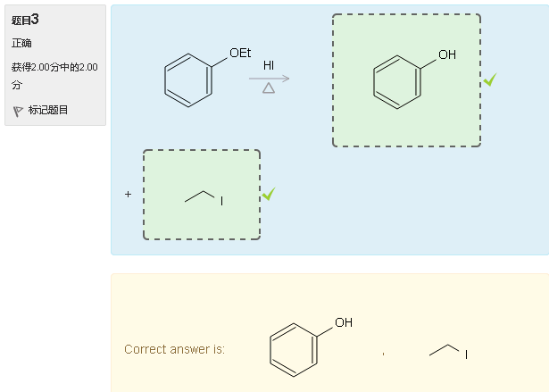Click the score text 获得2.00分中的2.00分
This screenshot has width=549, height=392.
click(x=54, y=76)
